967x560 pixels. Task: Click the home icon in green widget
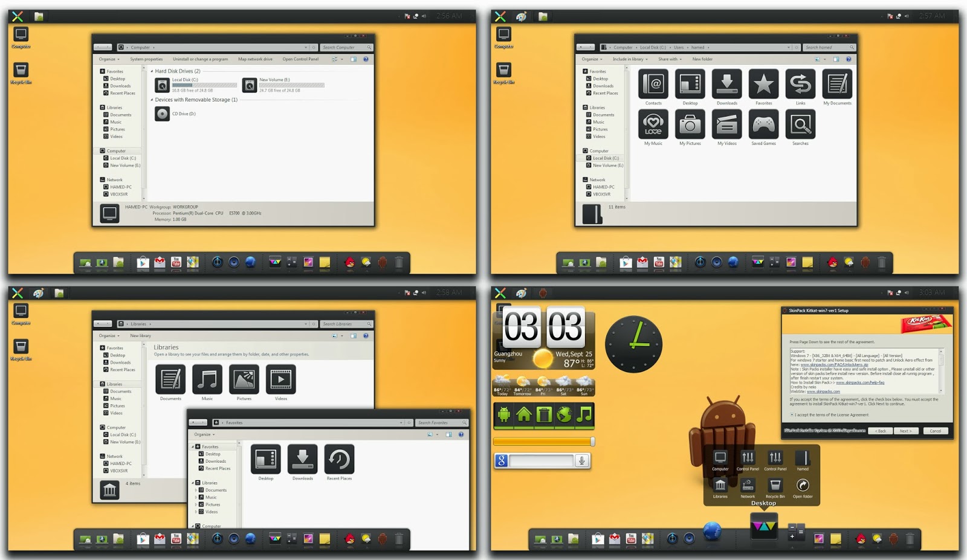pos(524,414)
